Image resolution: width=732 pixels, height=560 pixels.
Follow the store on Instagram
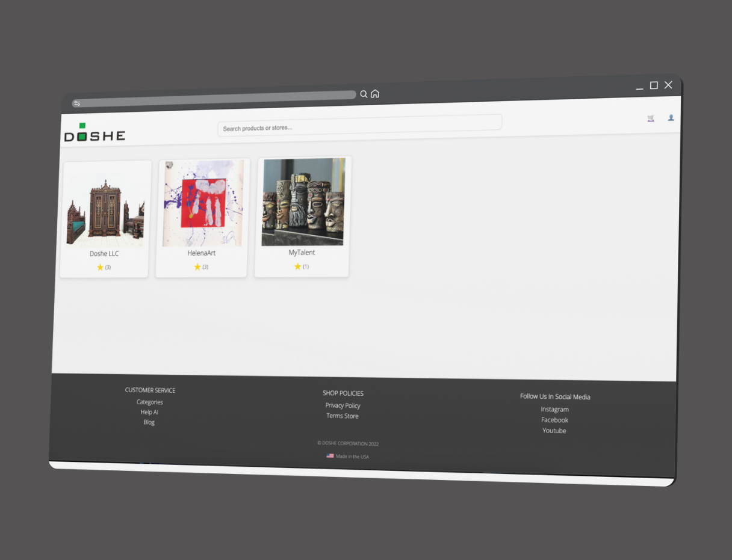click(x=554, y=409)
